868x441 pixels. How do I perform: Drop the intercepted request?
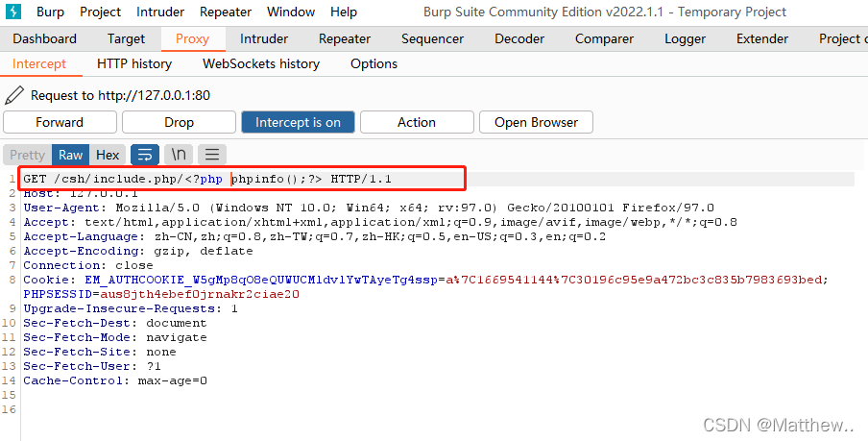pyautogui.click(x=179, y=122)
